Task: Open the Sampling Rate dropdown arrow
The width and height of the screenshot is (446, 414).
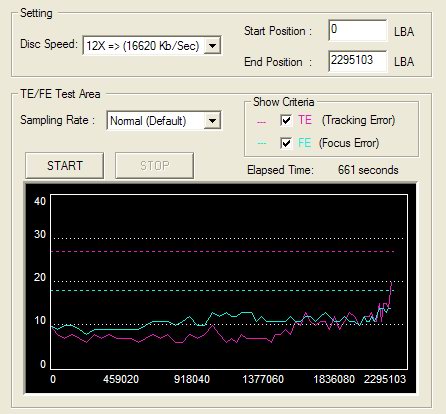Action: click(x=212, y=120)
